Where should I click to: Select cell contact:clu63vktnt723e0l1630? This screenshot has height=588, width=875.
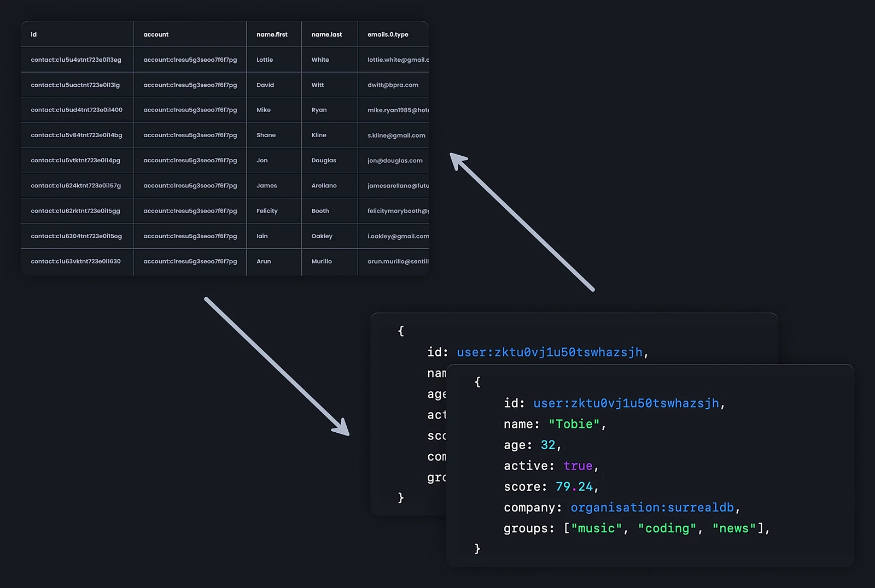(x=76, y=261)
